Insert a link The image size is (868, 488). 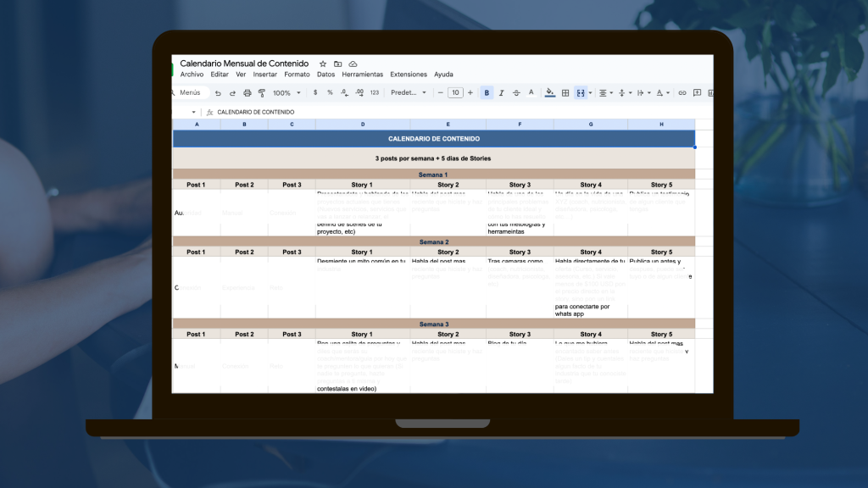(x=682, y=93)
